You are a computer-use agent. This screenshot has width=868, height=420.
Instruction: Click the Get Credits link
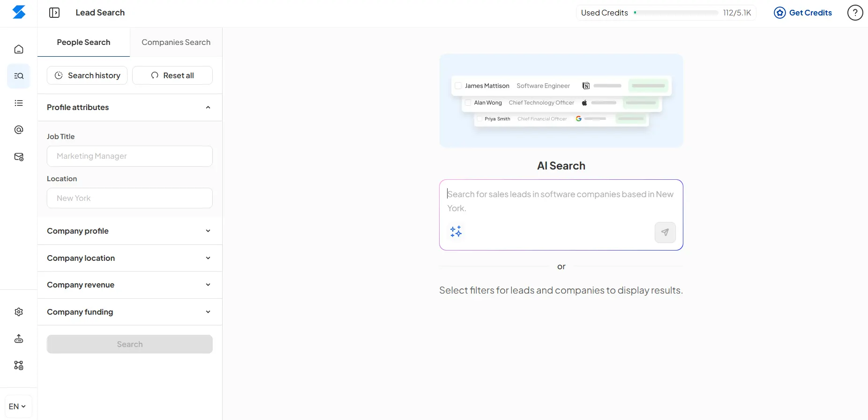click(x=803, y=13)
